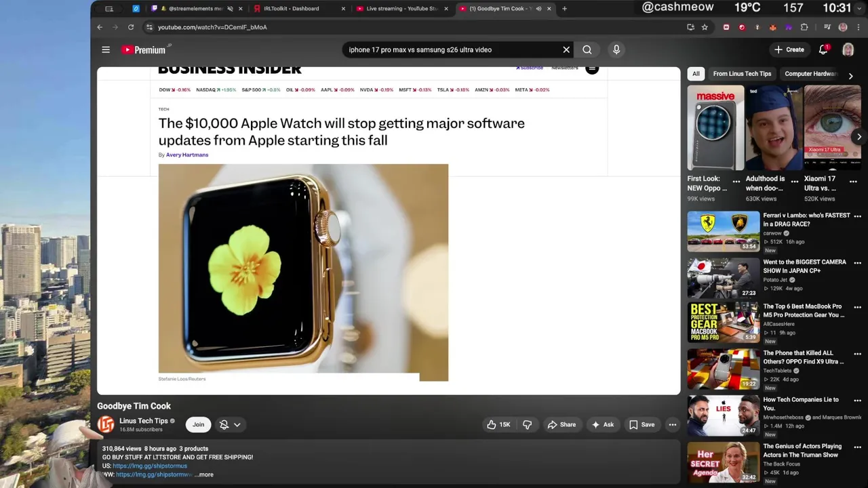Mute audio on Goodbye Tim Cook tab
The width and height of the screenshot is (868, 488).
tap(538, 9)
